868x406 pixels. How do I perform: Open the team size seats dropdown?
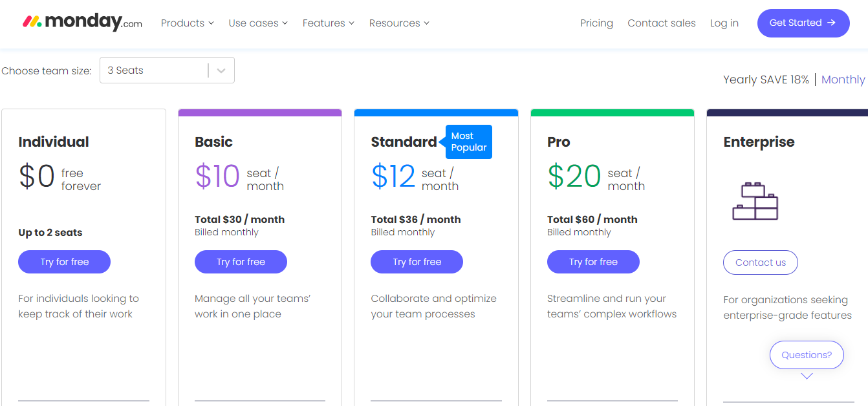pyautogui.click(x=167, y=70)
